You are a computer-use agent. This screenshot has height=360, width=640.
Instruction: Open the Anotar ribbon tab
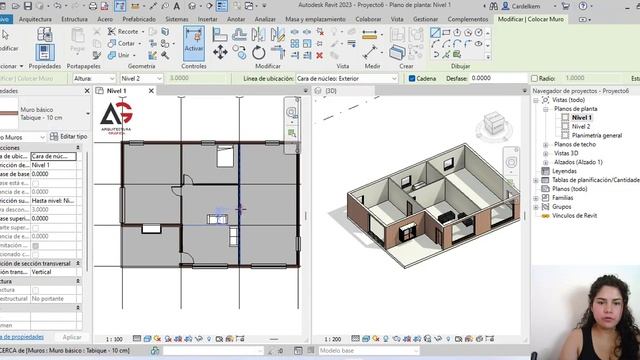coord(236,19)
